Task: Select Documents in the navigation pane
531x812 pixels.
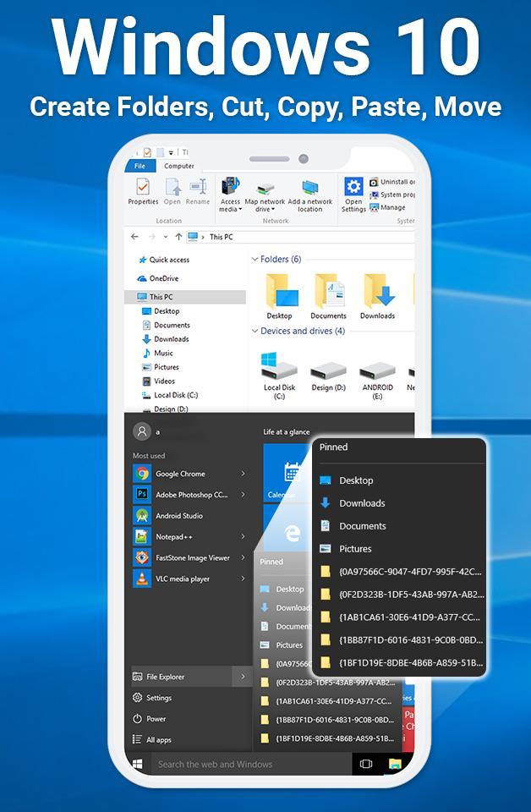Action: (166, 325)
